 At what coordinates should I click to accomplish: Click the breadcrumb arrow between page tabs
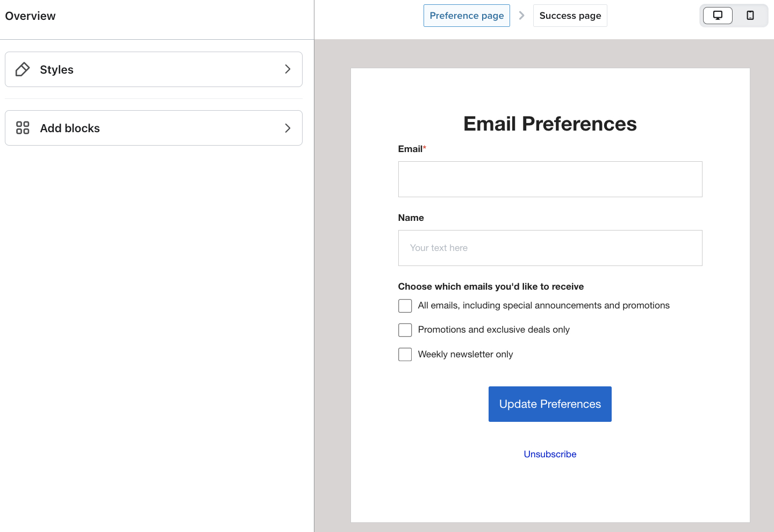[x=521, y=16]
